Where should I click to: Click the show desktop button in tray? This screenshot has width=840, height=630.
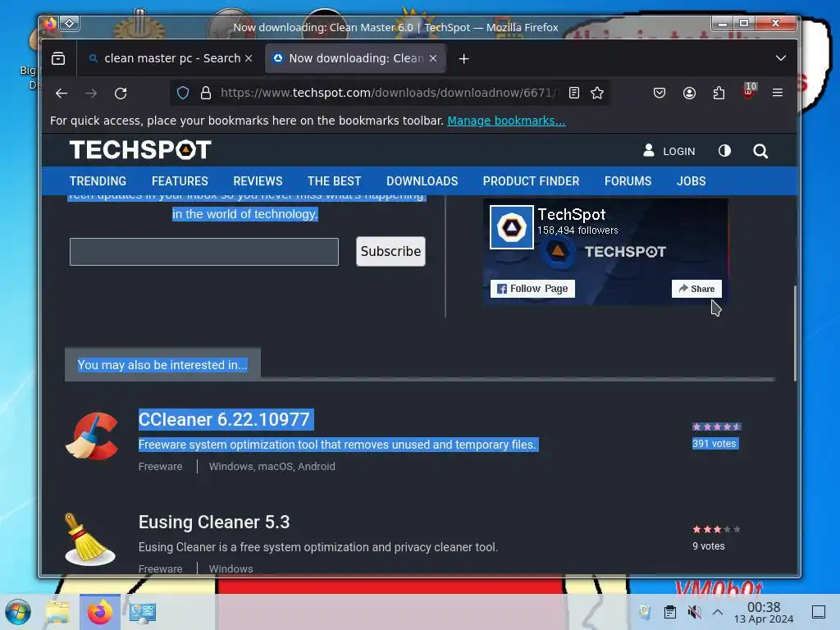(x=819, y=612)
